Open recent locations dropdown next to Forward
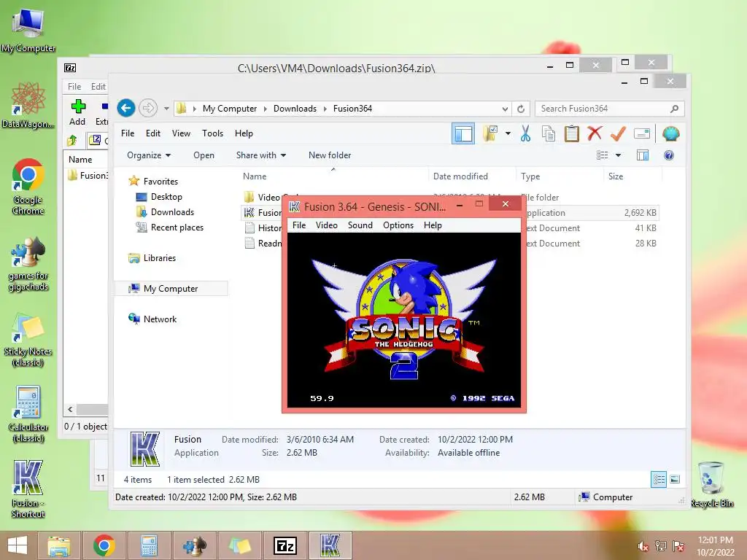This screenshot has width=747, height=560. click(x=166, y=109)
